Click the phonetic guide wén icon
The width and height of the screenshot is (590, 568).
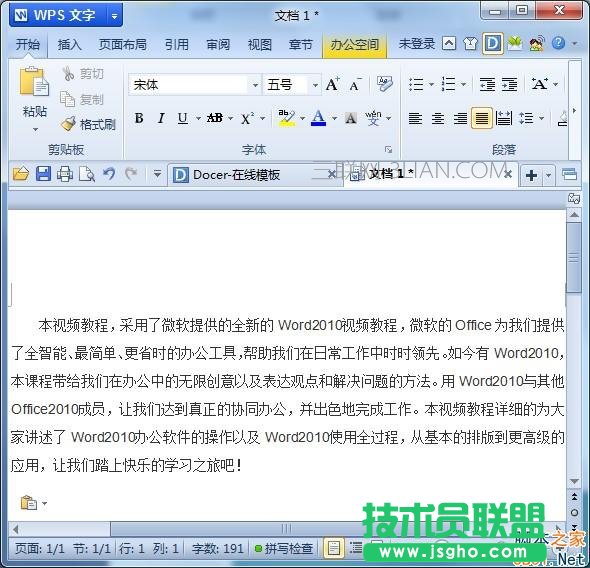(373, 118)
